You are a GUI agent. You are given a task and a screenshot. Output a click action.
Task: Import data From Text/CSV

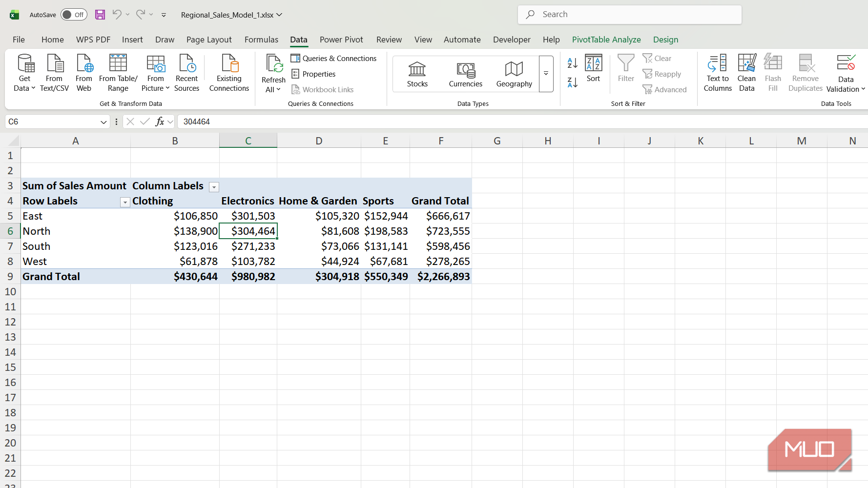(54, 73)
